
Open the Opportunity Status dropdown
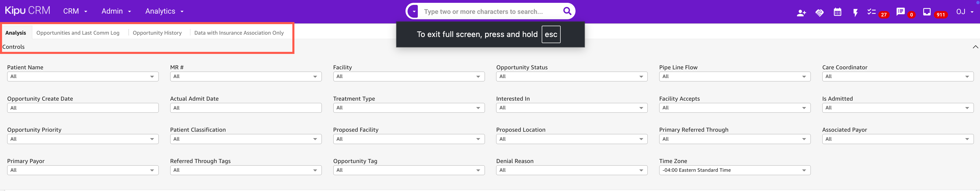coord(571,77)
